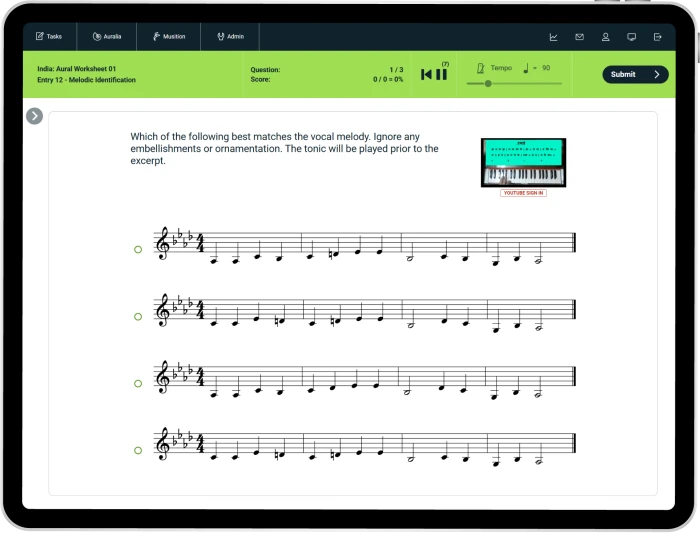Open the Musition section

point(169,37)
